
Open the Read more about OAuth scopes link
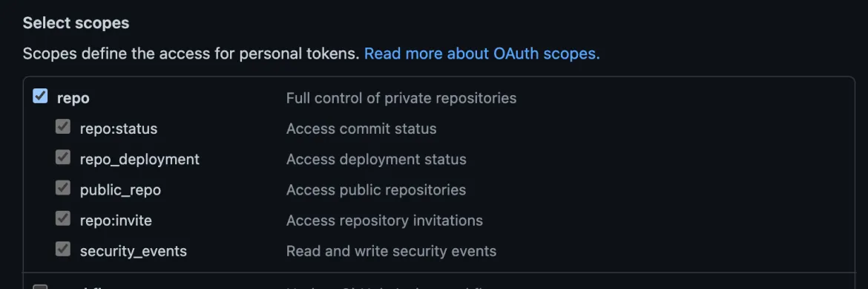click(x=481, y=53)
